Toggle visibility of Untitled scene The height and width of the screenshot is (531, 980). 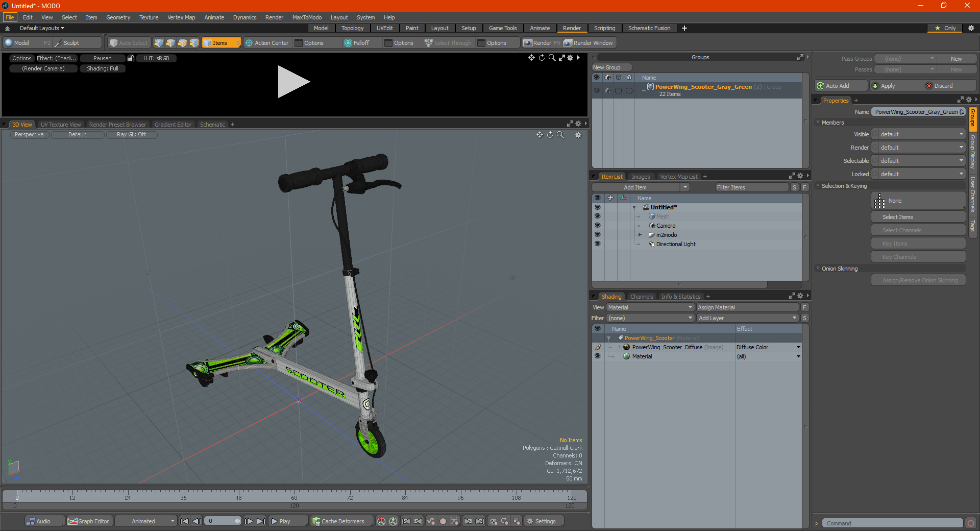pos(597,207)
